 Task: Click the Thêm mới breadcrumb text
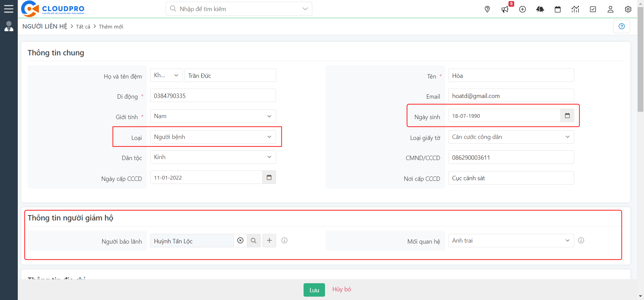[111, 27]
